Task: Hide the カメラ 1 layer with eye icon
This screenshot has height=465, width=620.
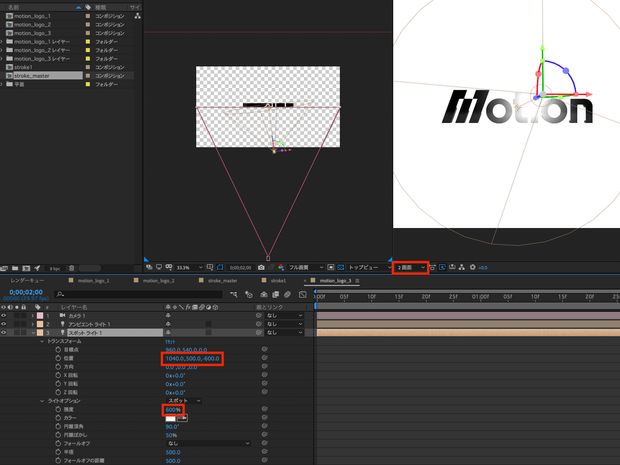Action: tap(5, 315)
